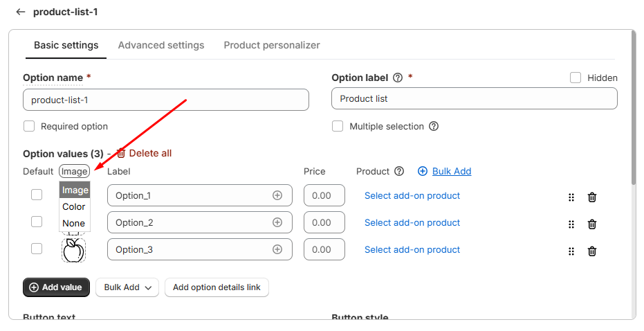Expand the Bulk Add dropdown button
The height and width of the screenshot is (331, 644).
127,287
